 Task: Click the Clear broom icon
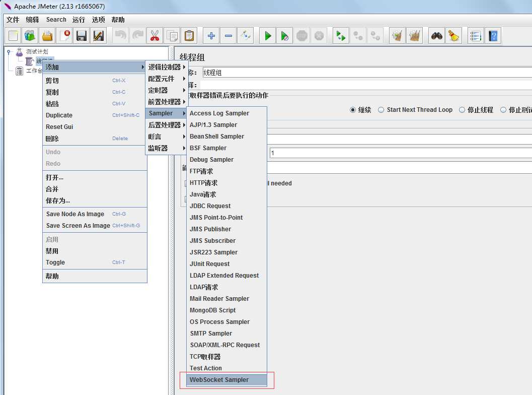click(x=397, y=36)
